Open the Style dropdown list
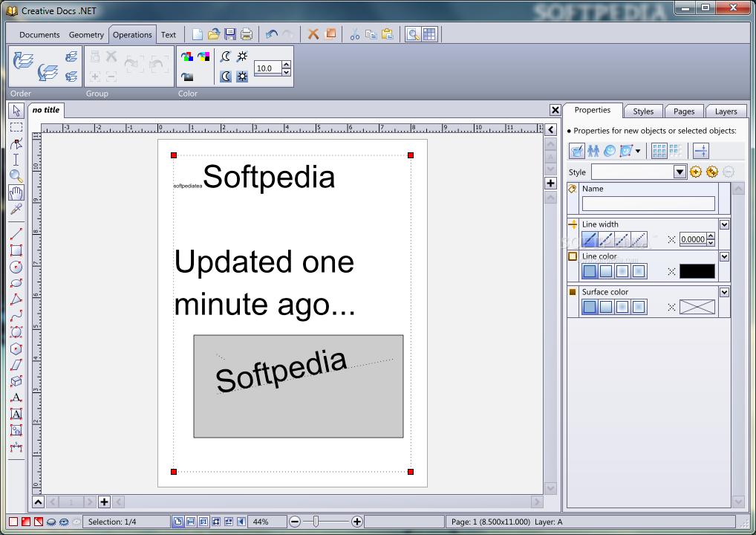 pos(680,172)
